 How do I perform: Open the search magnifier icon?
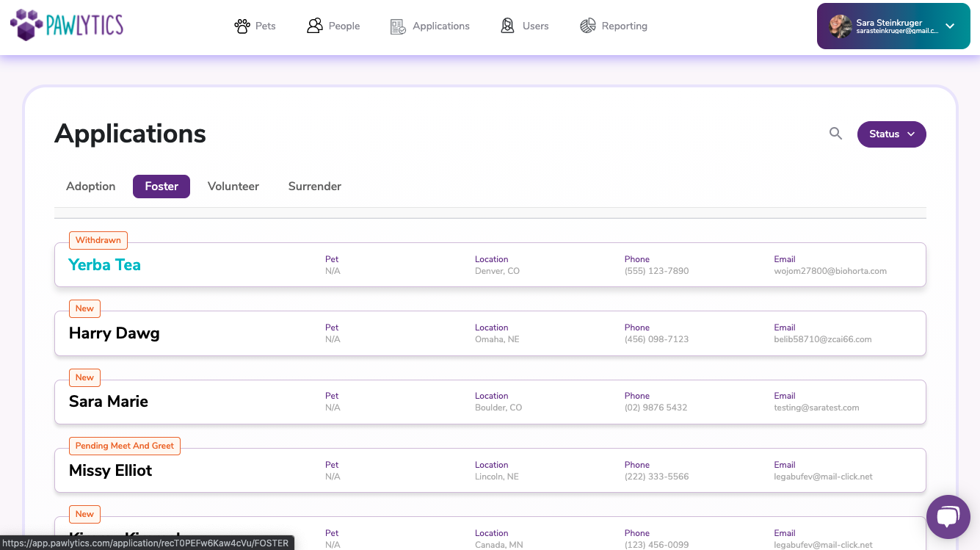(835, 134)
